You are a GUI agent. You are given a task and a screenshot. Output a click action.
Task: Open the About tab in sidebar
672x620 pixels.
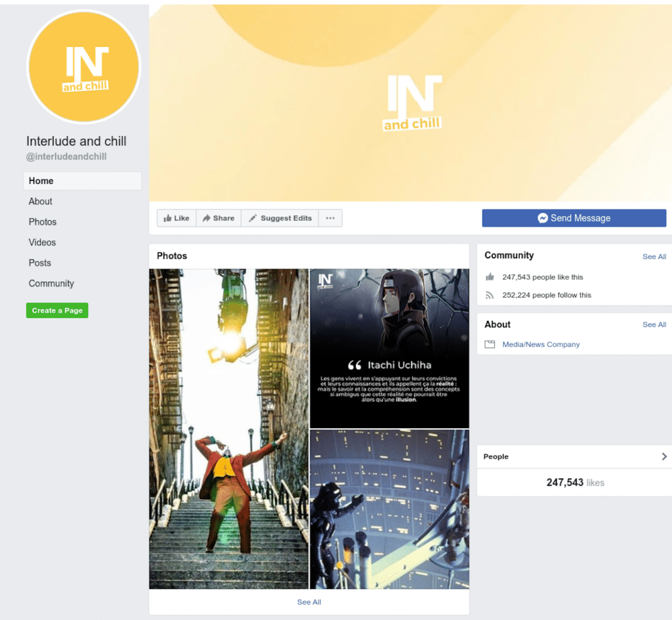coord(41,202)
